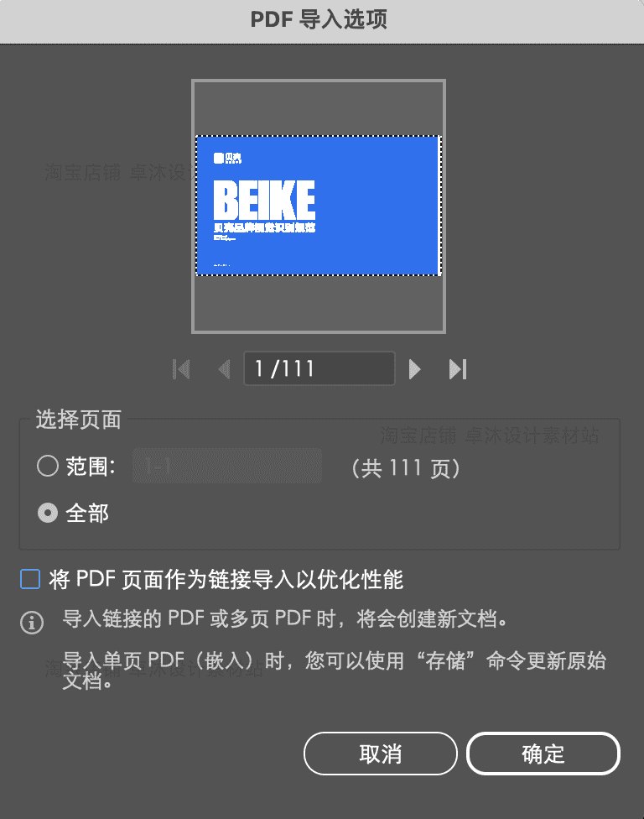Select the 全部 radio button
The height and width of the screenshot is (819, 644).
pos(48,513)
